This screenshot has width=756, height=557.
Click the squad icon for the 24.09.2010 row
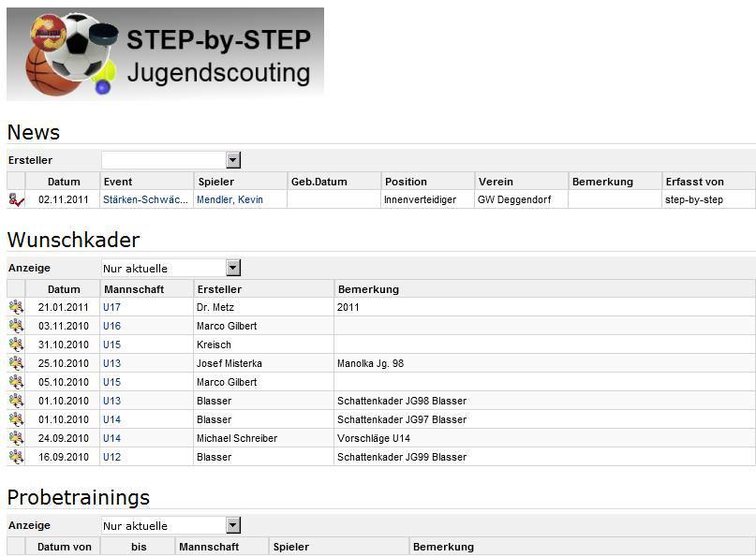click(x=16, y=438)
